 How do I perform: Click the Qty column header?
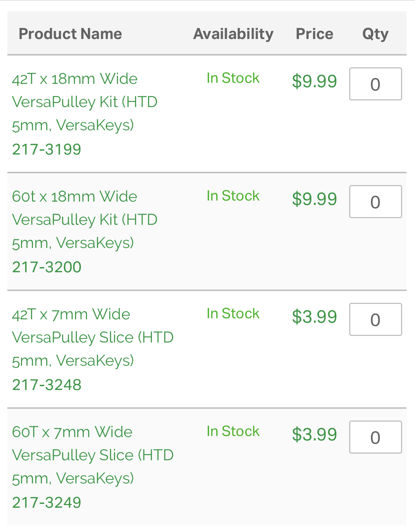click(375, 34)
